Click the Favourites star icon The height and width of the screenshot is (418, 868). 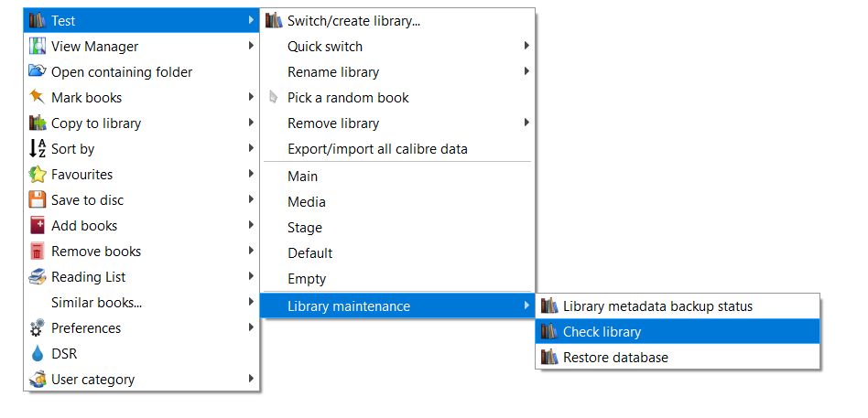pos(38,175)
